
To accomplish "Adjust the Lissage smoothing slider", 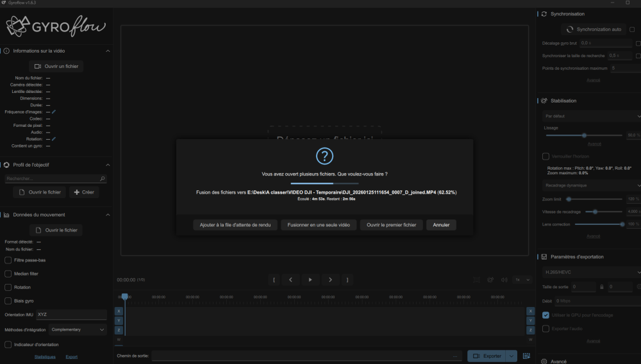I will click(x=584, y=135).
